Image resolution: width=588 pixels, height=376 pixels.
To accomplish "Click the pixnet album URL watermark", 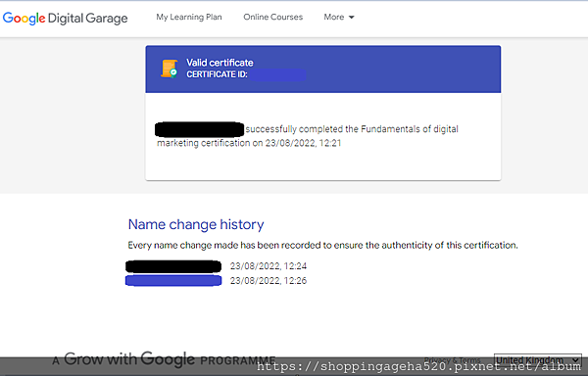I will (x=418, y=366).
